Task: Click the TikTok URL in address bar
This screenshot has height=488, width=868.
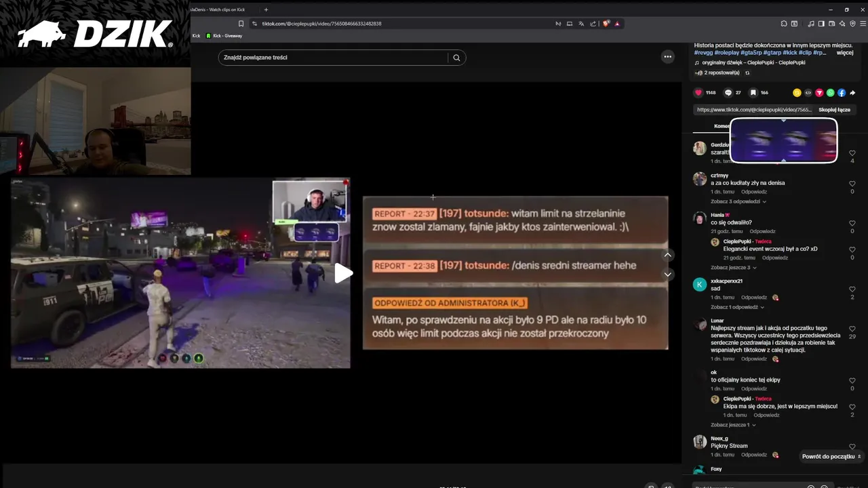Action: 321,24
